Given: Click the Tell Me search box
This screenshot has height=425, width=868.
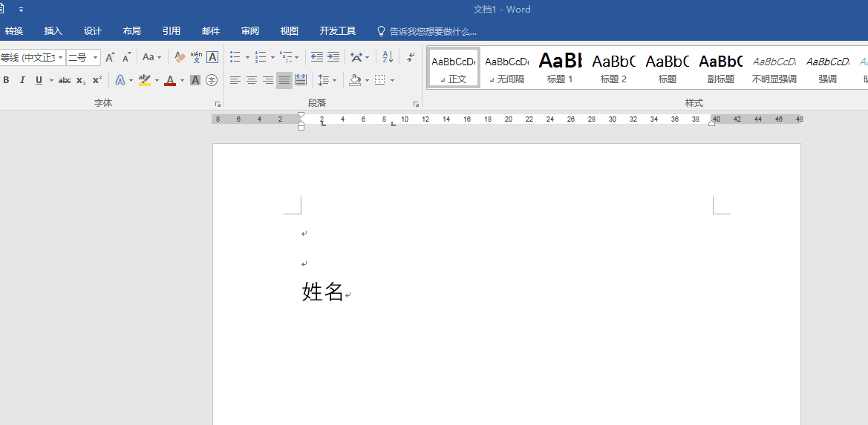Looking at the screenshot, I should click(427, 31).
